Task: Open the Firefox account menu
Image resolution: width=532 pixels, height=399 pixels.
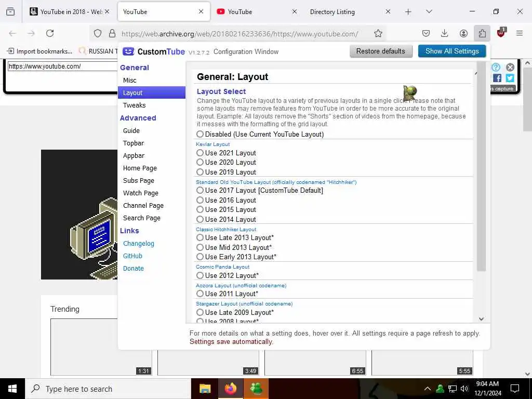Action: click(x=463, y=33)
